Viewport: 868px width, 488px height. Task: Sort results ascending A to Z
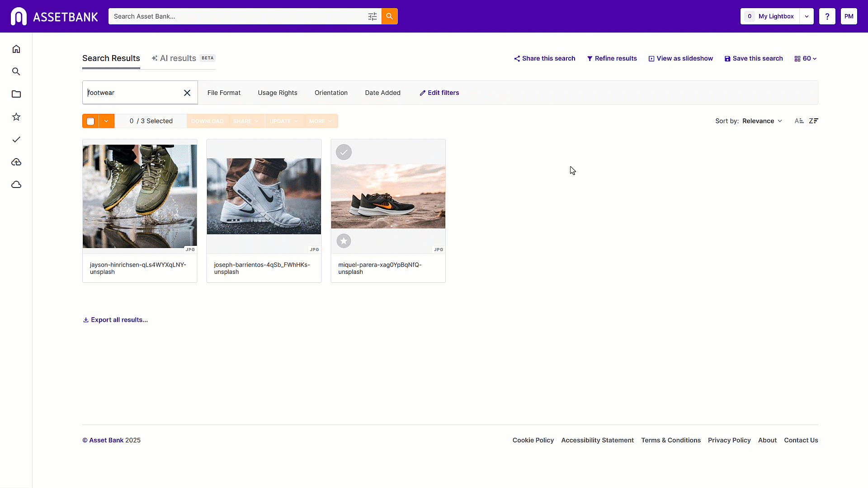click(799, 121)
